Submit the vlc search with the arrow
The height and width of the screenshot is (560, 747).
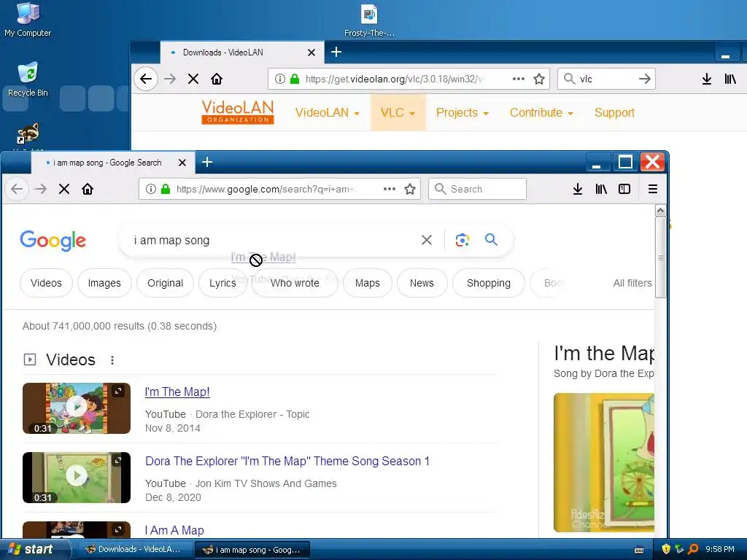[645, 79]
